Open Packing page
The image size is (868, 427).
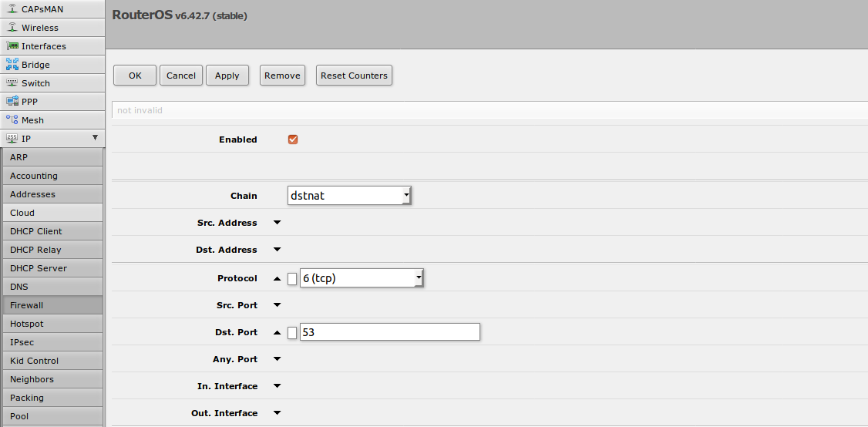click(x=52, y=398)
